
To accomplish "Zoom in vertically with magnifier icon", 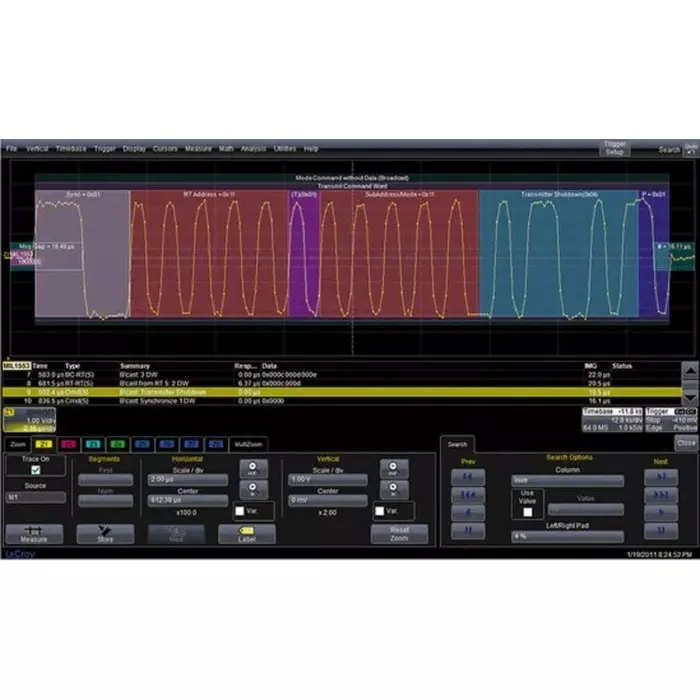I will click(393, 489).
